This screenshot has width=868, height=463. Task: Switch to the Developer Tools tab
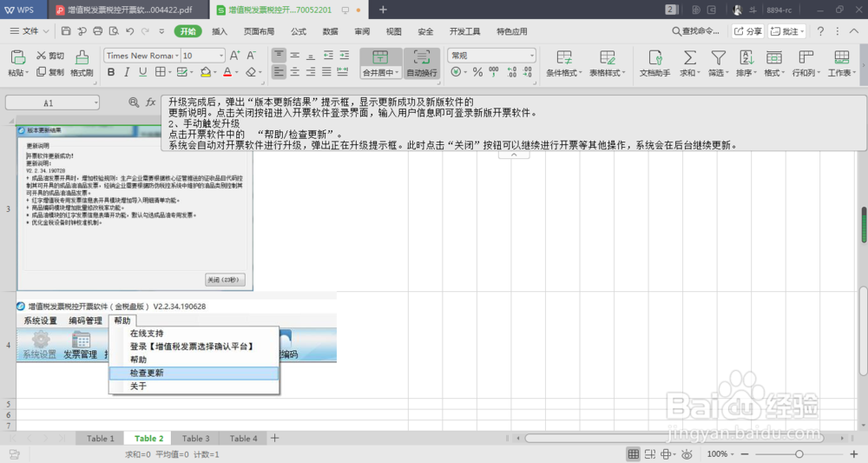465,31
